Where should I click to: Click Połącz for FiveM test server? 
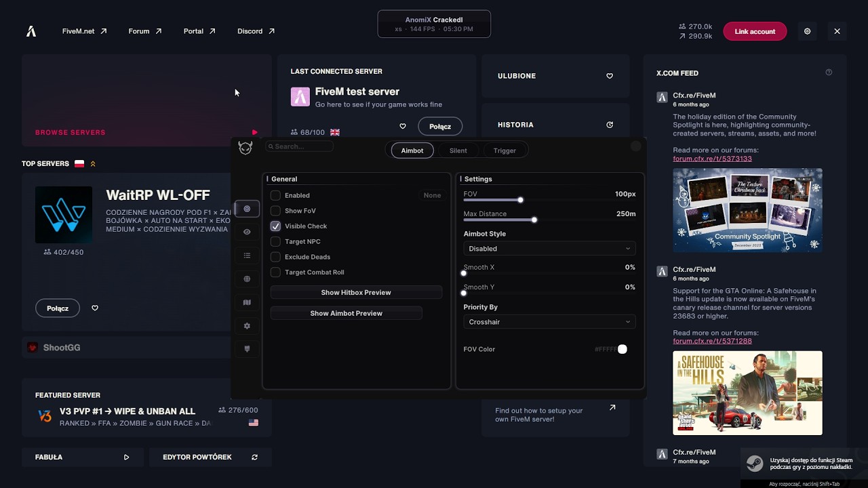pos(440,126)
